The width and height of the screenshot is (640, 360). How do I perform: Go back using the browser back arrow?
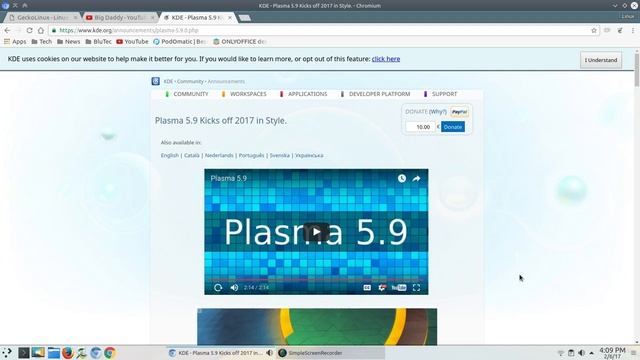point(7,31)
